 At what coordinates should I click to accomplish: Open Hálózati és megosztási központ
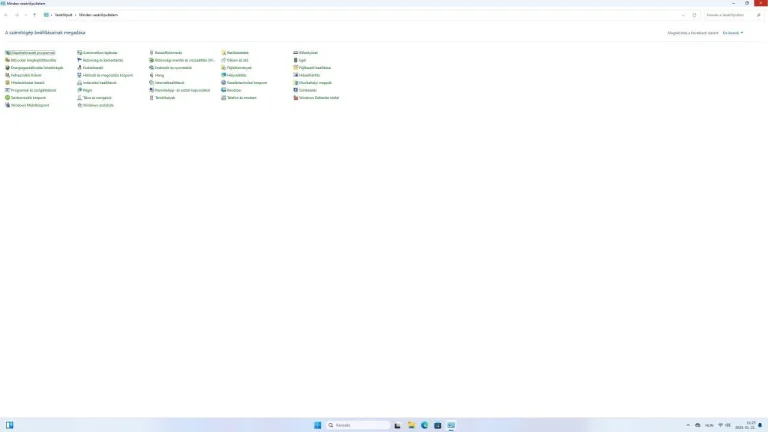[105, 75]
